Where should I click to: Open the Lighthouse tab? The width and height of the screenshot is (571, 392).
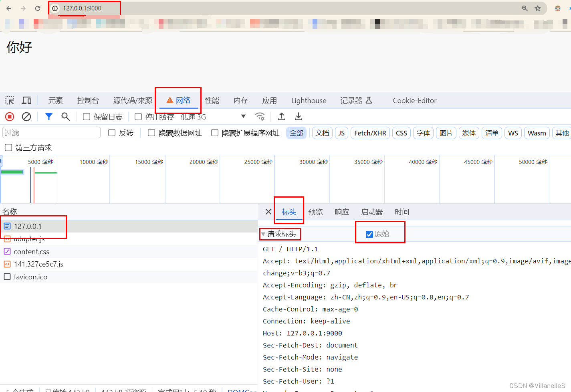coord(309,100)
